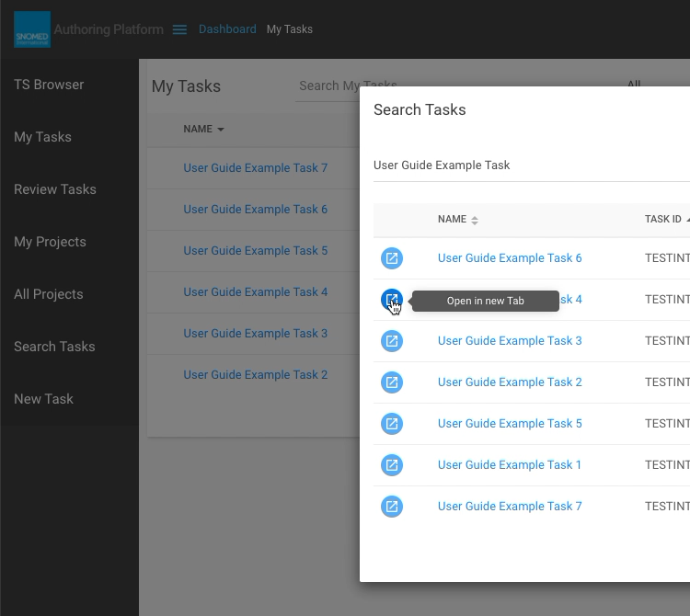Open Task 7 in new tab icon
690x616 pixels.
[392, 506]
